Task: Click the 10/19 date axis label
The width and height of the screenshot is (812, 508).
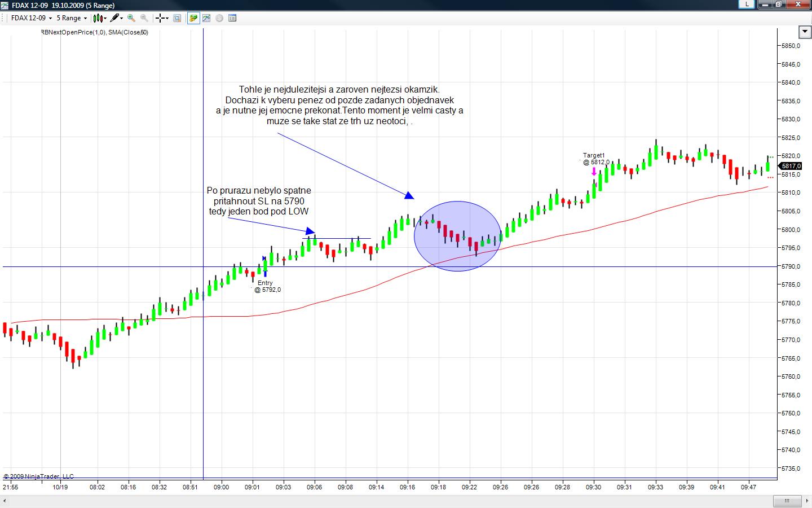Action: pyautogui.click(x=60, y=487)
